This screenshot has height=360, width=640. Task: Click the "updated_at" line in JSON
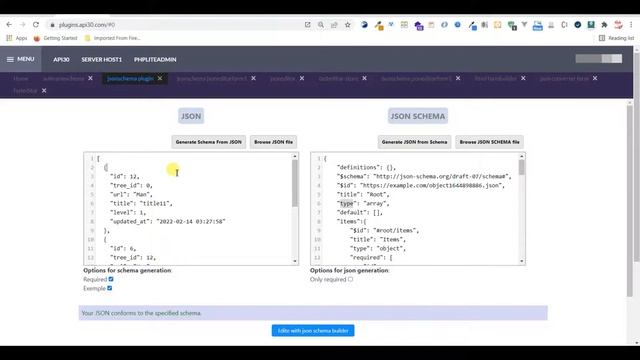168,221
